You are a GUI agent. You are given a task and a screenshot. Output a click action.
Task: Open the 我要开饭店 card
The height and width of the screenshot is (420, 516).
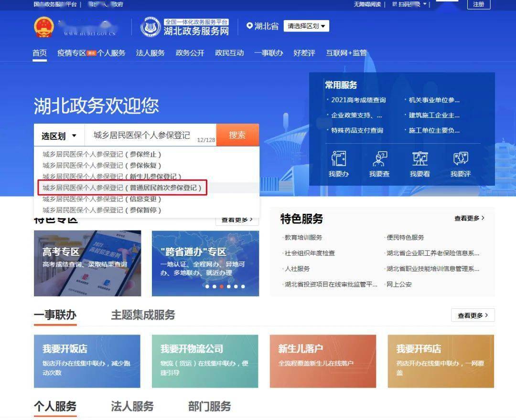(x=87, y=361)
